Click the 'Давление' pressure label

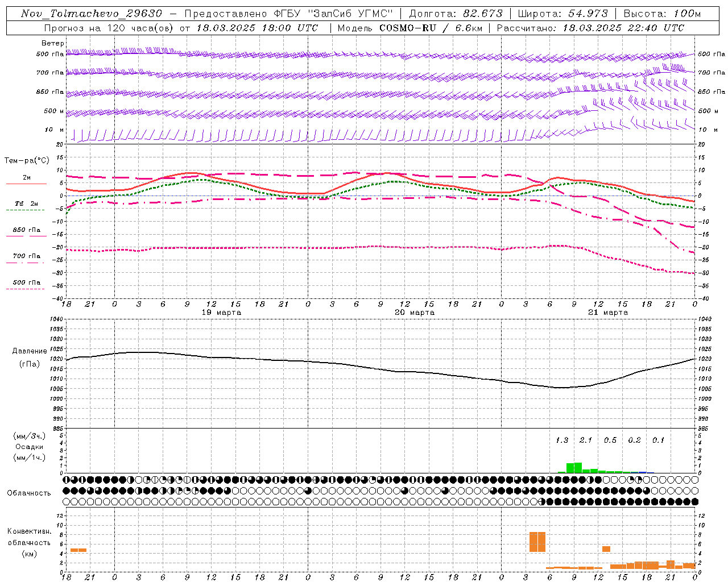click(x=30, y=351)
